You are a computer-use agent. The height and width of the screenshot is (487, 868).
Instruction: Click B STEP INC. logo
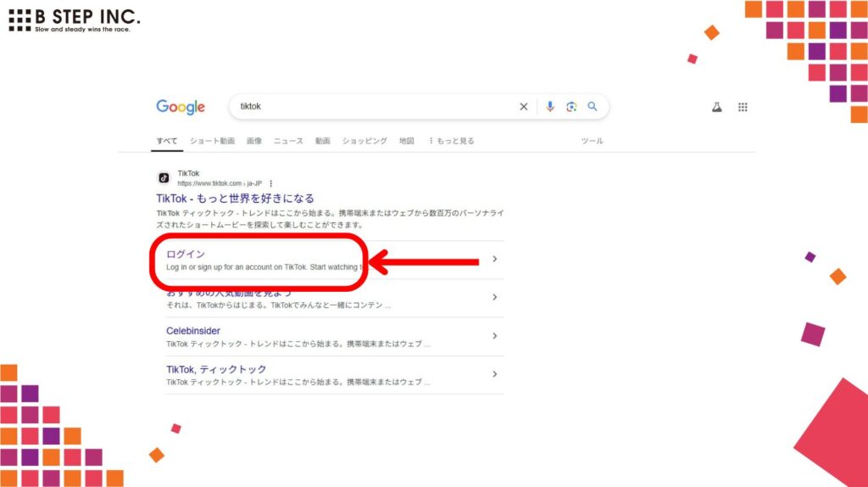(x=75, y=20)
